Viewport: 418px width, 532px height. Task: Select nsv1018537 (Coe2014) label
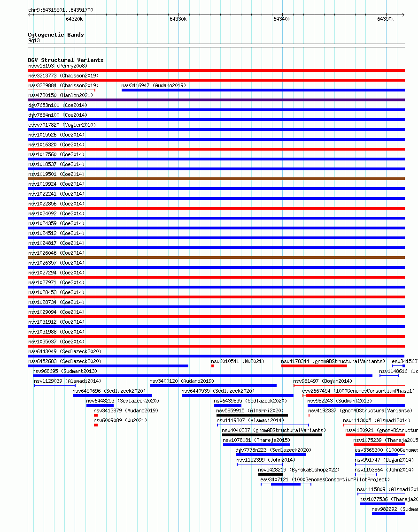click(56, 164)
